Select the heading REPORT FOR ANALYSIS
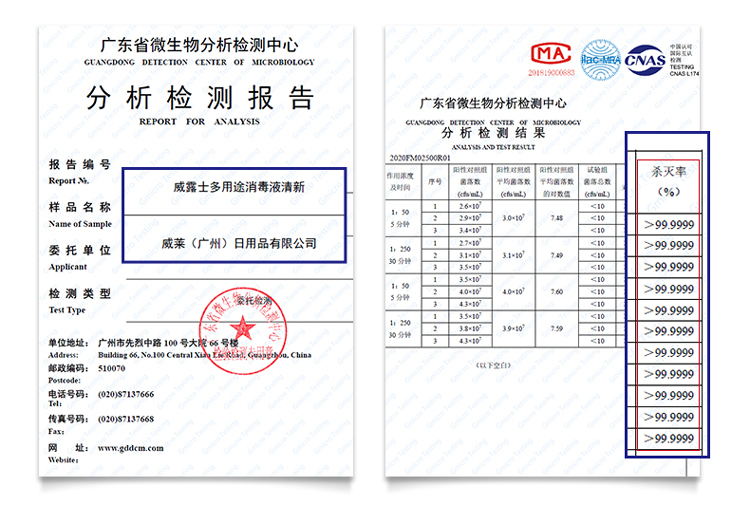 coord(199,121)
